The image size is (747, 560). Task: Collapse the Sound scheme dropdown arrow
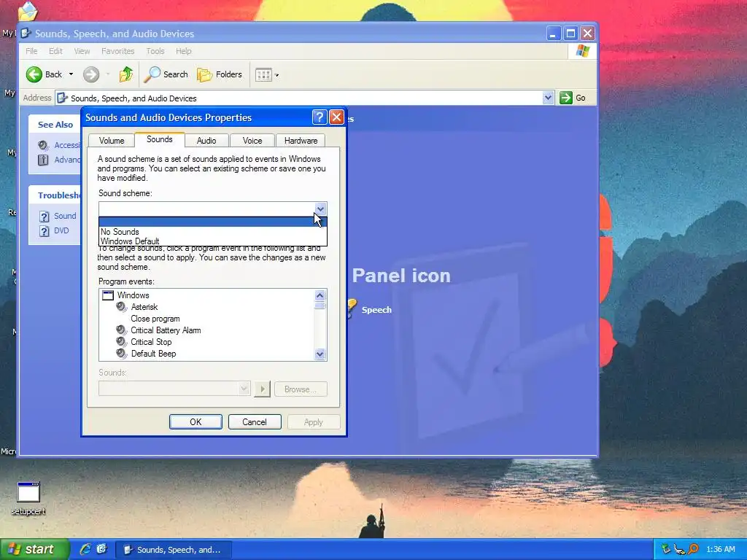pos(320,209)
